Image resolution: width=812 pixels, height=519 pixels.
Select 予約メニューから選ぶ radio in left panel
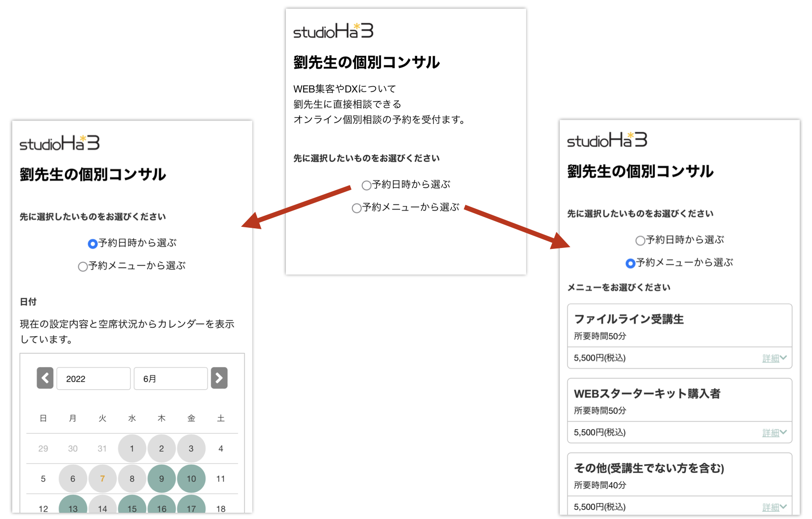pyautogui.click(x=83, y=266)
